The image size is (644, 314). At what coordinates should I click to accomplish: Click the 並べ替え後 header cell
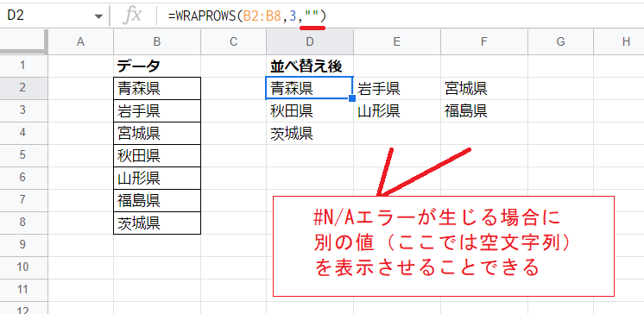310,66
